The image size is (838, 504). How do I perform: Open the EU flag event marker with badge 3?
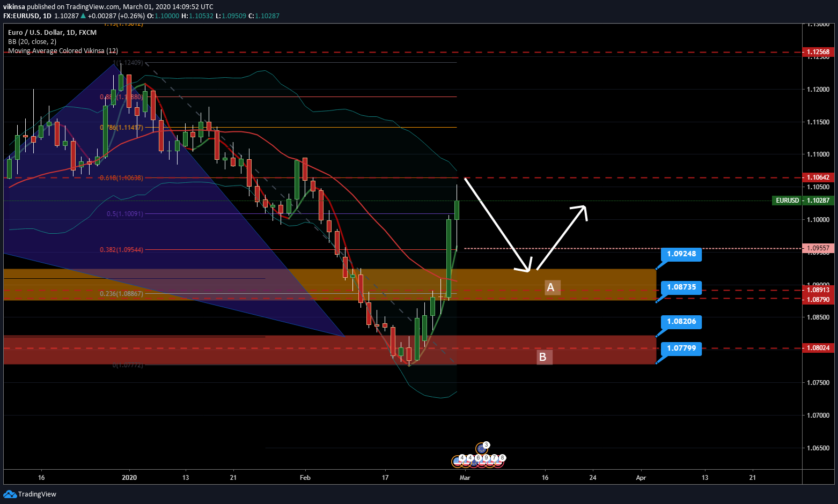pos(482,449)
